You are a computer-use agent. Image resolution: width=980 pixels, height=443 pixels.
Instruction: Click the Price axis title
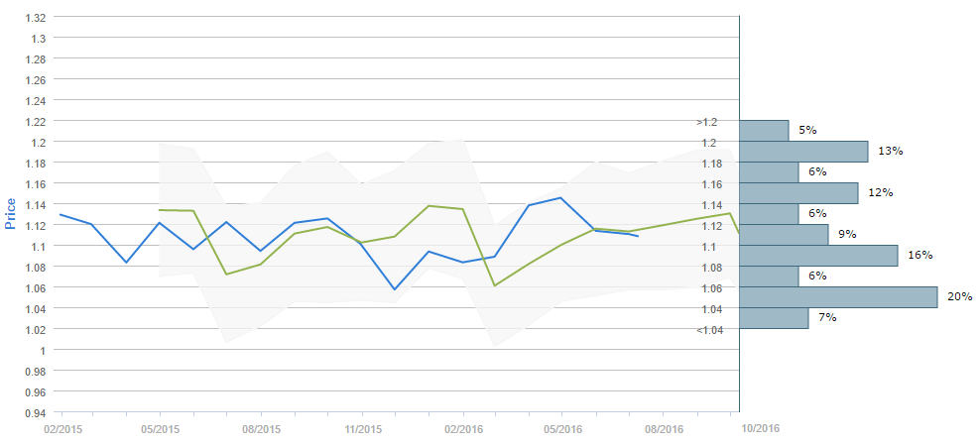(x=11, y=213)
